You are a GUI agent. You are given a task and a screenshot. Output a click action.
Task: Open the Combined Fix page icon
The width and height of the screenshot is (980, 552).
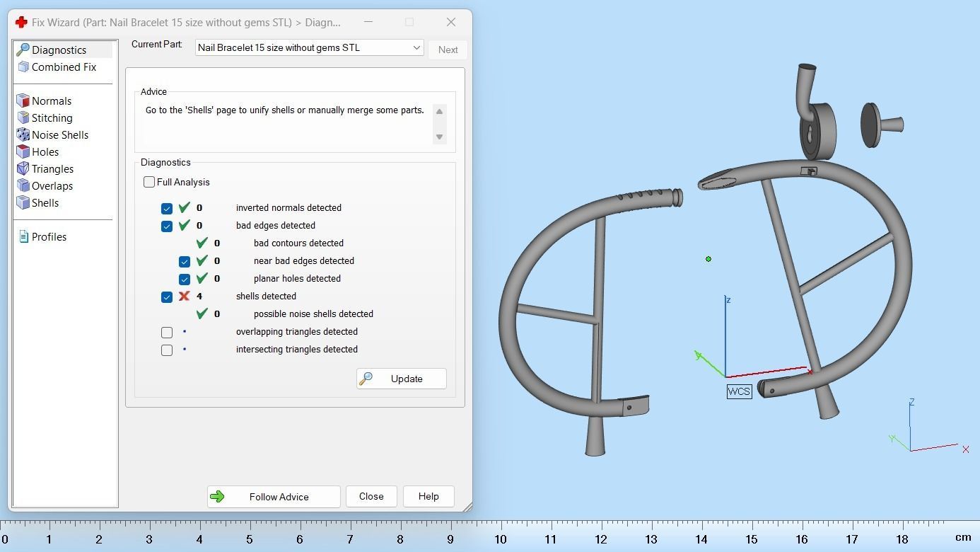tap(23, 67)
